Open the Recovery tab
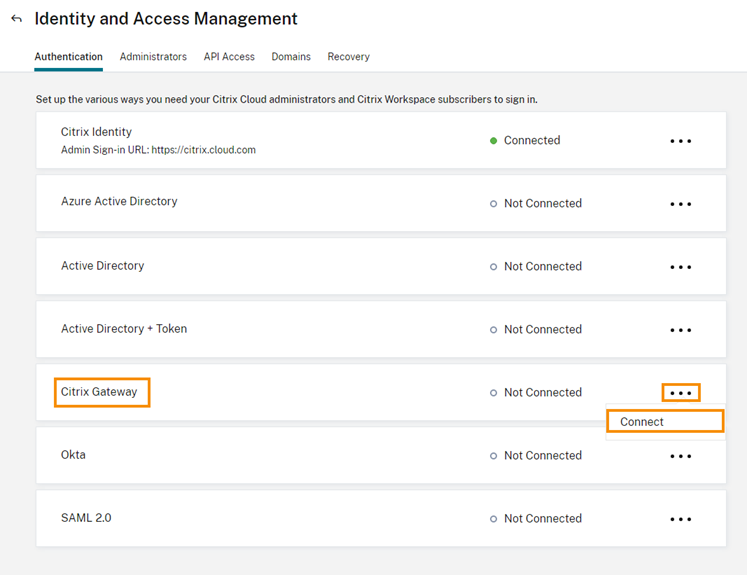 (348, 57)
